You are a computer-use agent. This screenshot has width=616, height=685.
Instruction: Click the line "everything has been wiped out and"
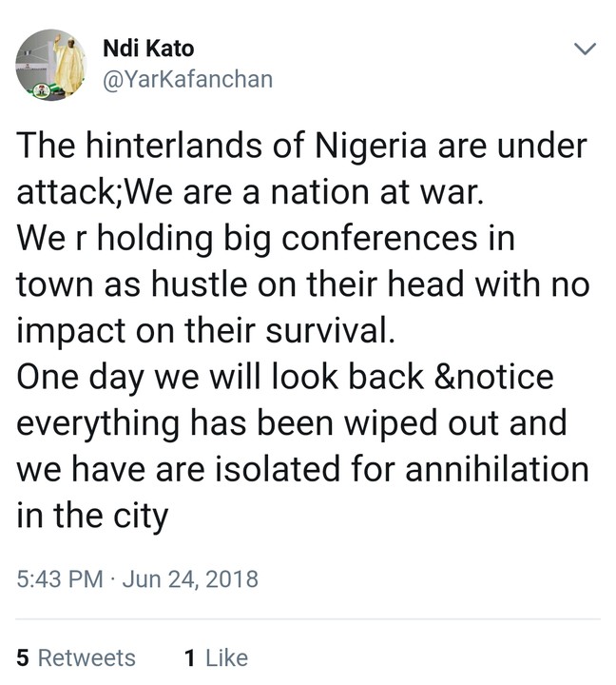click(x=293, y=422)
